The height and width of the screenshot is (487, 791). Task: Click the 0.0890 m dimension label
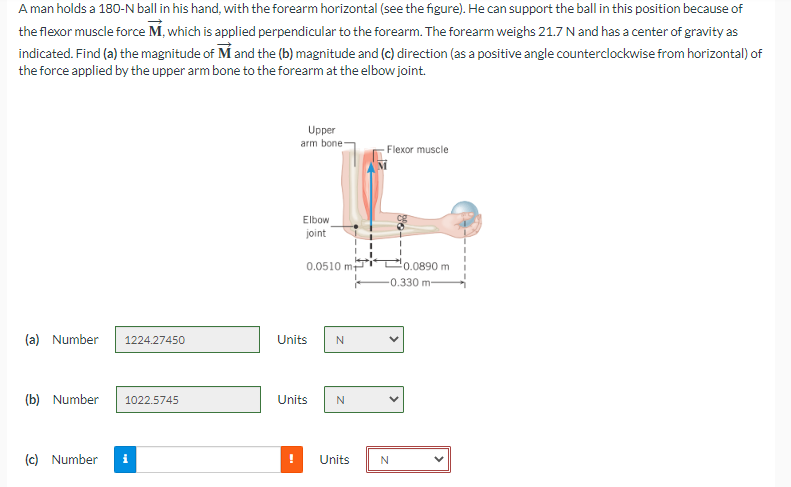(426, 266)
